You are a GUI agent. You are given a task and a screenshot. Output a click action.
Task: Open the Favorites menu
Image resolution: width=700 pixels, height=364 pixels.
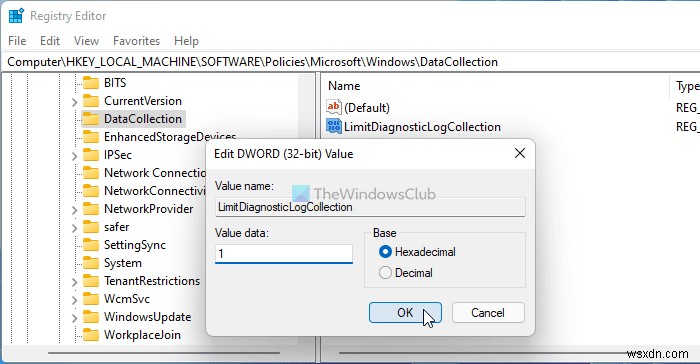(136, 41)
